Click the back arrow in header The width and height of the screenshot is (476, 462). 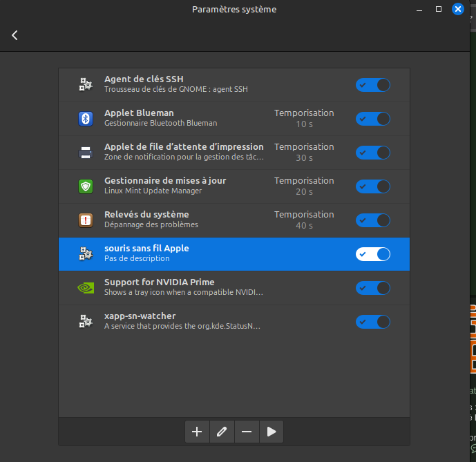(x=15, y=35)
